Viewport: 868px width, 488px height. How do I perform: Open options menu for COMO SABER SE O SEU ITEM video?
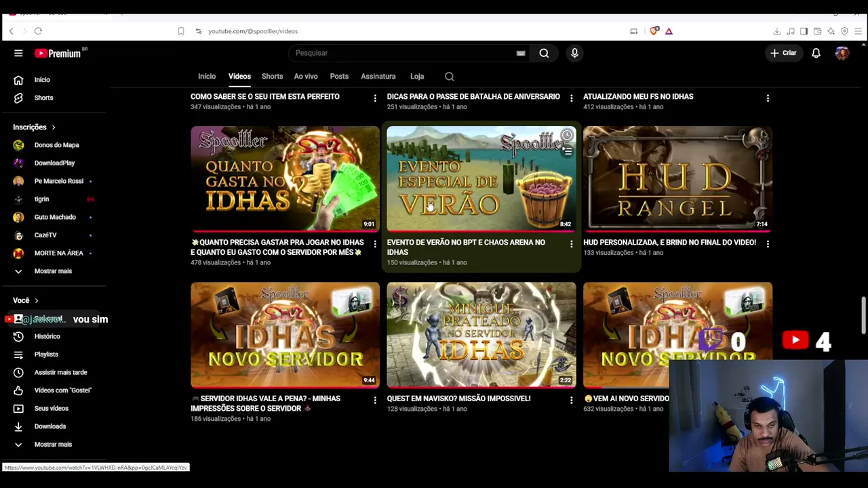pos(374,98)
